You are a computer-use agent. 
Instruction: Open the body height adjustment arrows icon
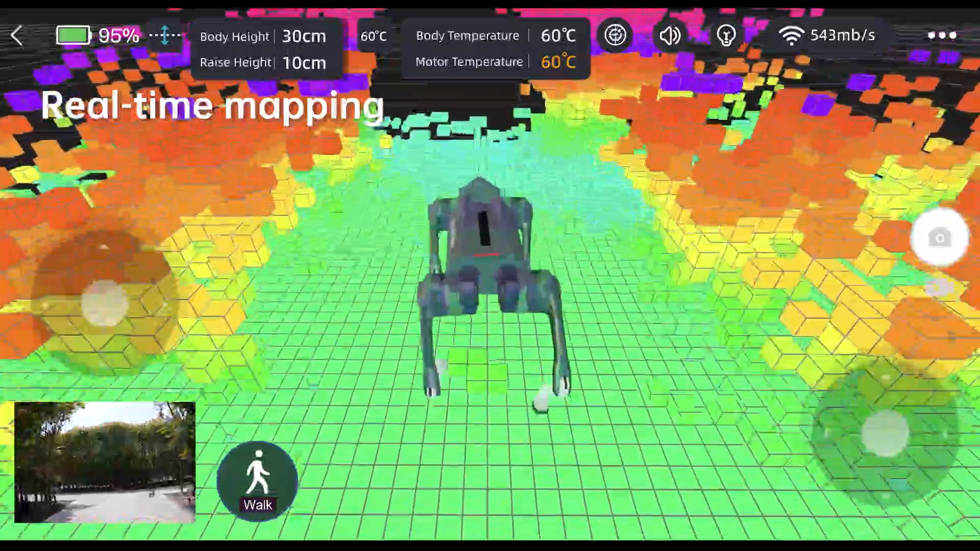point(165,35)
